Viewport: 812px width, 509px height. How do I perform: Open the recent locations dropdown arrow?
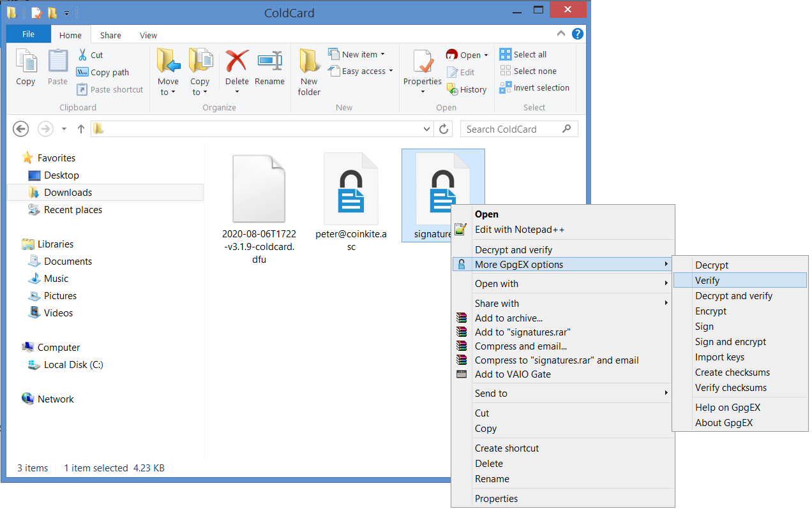[64, 129]
